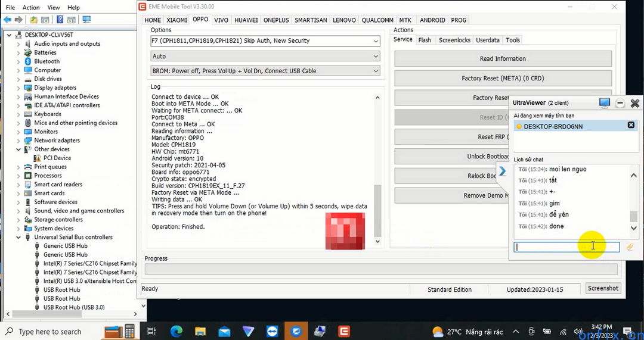Click the PCI Device warning icon
This screenshot has width=644, height=340.
[x=38, y=158]
